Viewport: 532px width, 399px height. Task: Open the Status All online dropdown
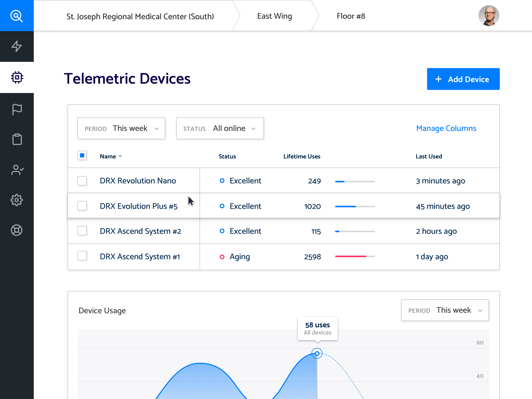point(220,128)
